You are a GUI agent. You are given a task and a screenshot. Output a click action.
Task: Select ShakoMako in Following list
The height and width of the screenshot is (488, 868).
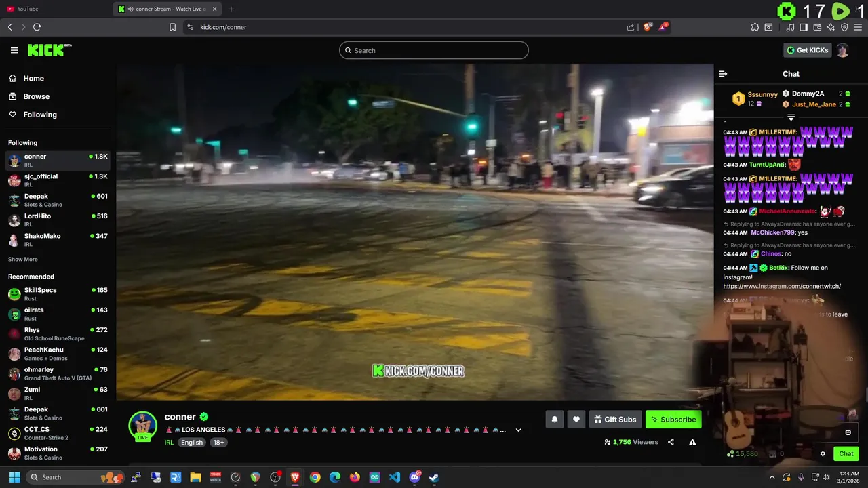(x=58, y=240)
